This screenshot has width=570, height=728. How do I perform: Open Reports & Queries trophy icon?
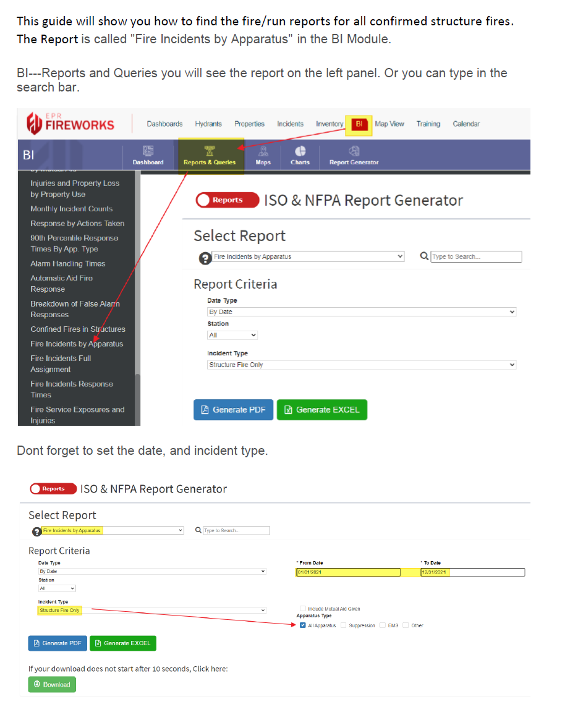(x=210, y=156)
